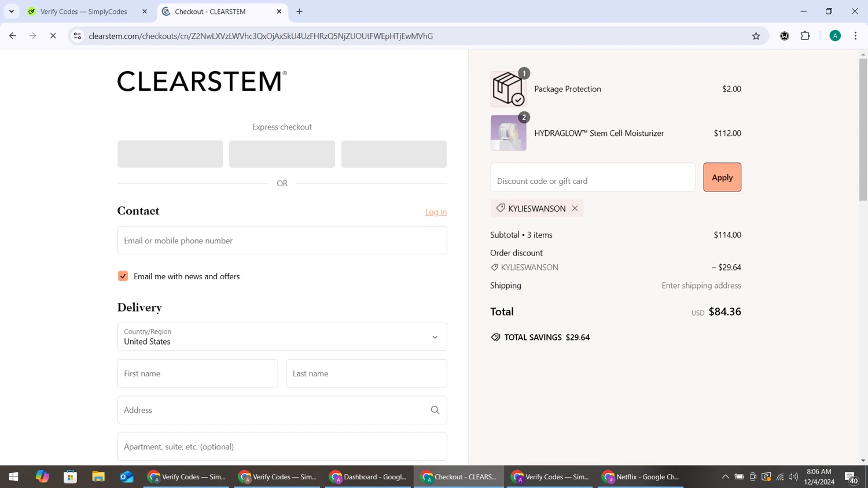This screenshot has width=868, height=488.
Task: Click the TOTAL SAVINGS $29.64 text
Action: coord(547,337)
